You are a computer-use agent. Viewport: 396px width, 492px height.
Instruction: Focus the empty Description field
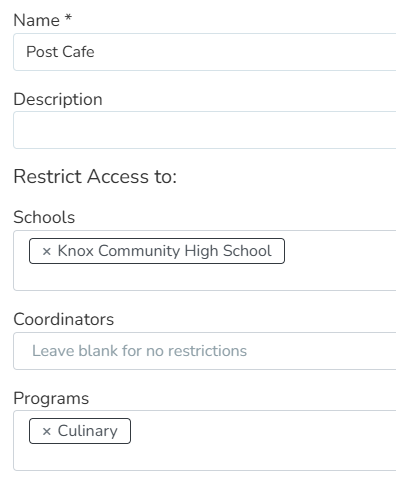pos(205,130)
